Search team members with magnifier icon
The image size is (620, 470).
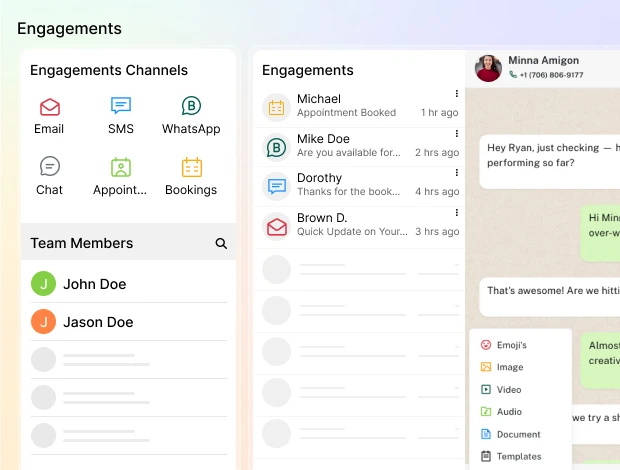pos(221,243)
